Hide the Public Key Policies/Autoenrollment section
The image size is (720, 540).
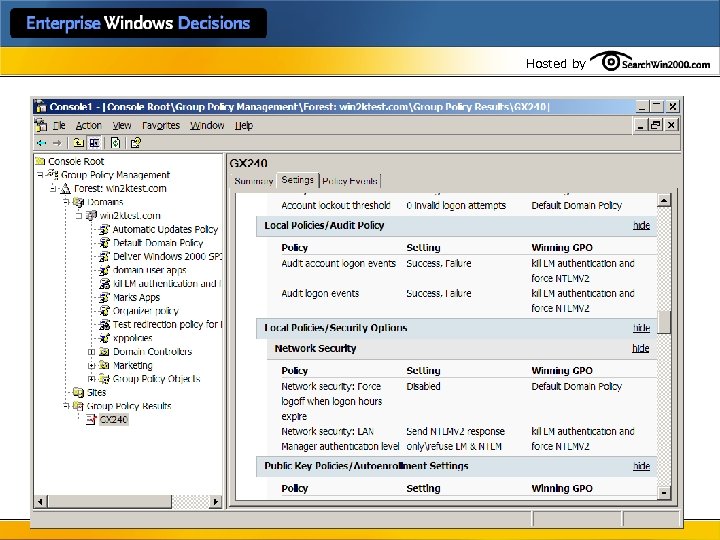tap(641, 466)
